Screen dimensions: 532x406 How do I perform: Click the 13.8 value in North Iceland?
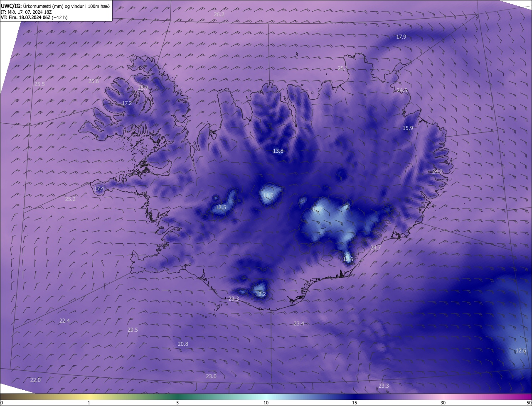(278, 151)
